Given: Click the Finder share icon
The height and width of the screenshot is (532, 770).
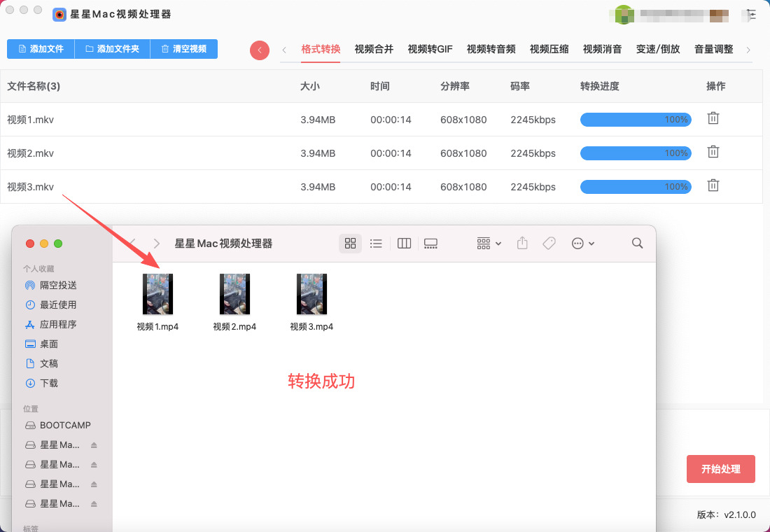Looking at the screenshot, I should (522, 243).
